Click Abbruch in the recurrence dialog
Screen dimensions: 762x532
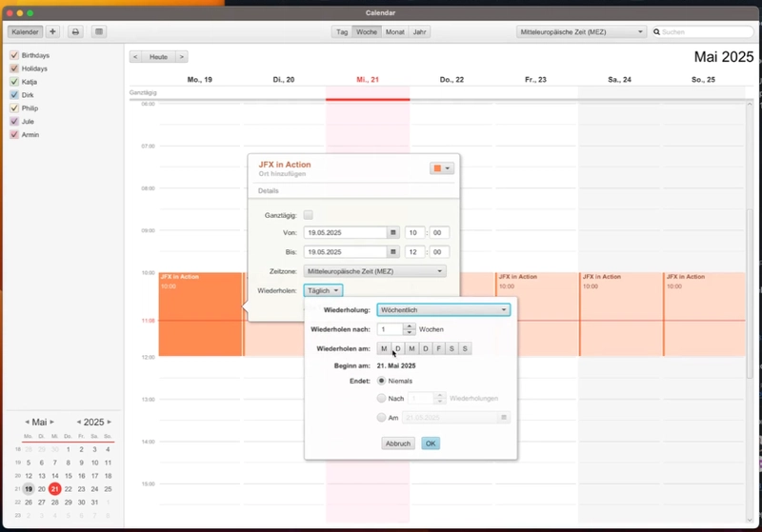click(398, 443)
